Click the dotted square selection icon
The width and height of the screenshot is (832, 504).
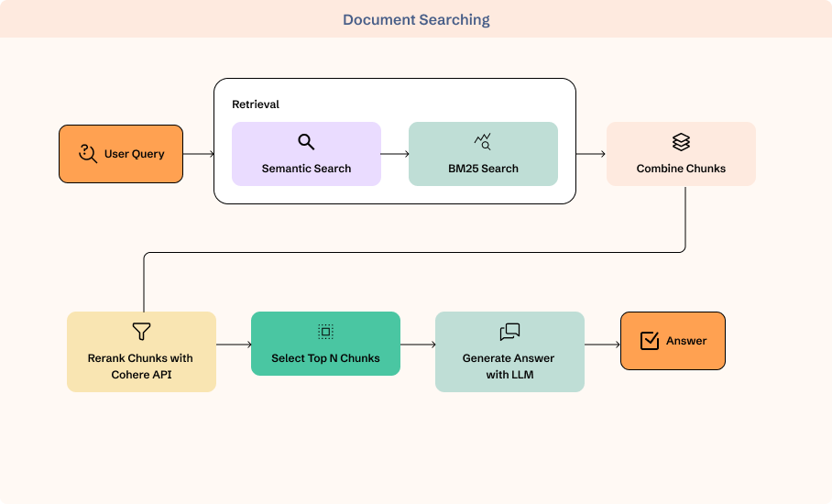(325, 332)
